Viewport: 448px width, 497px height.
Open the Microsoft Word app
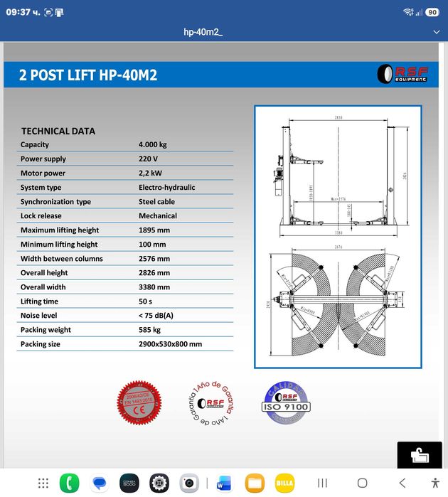coord(224,483)
